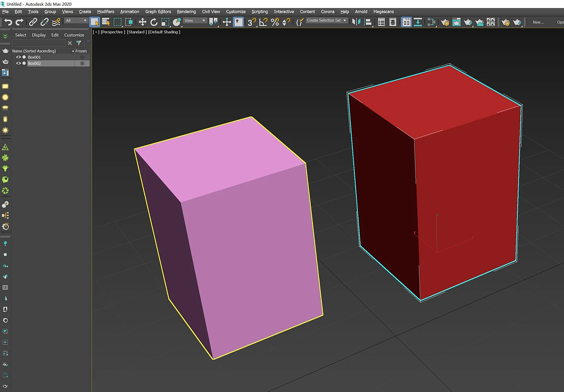Click the Customize tab in Scene Explorer

74,35
